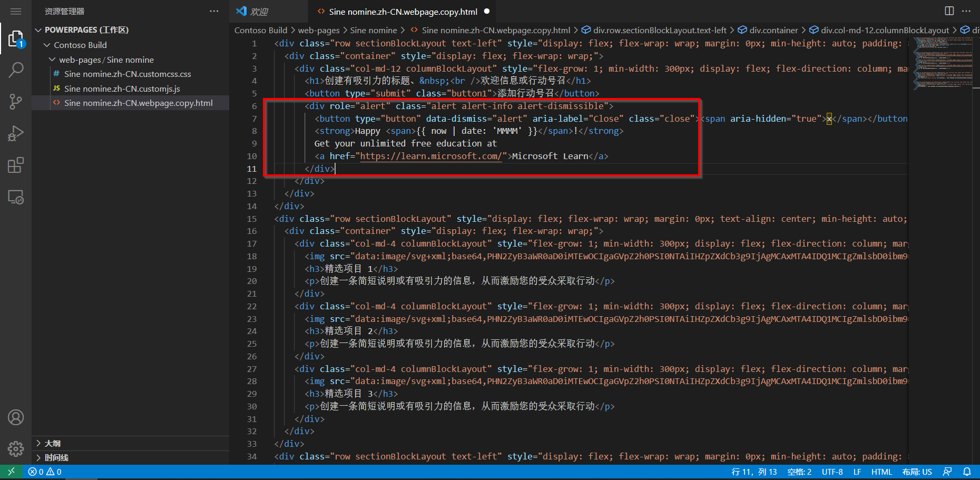Click the HTML language mode indicator
Image resolution: width=980 pixels, height=480 pixels.
[881, 472]
